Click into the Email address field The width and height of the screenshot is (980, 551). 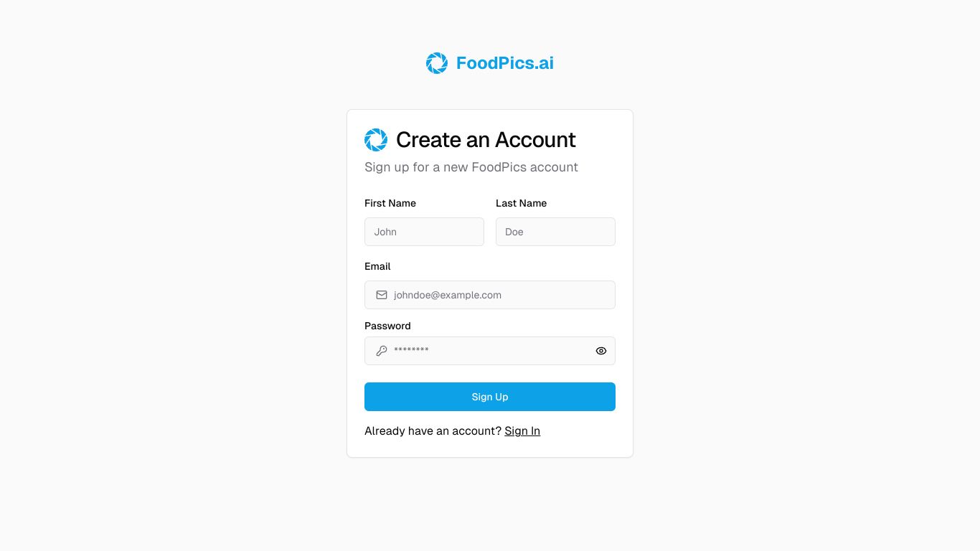click(490, 295)
